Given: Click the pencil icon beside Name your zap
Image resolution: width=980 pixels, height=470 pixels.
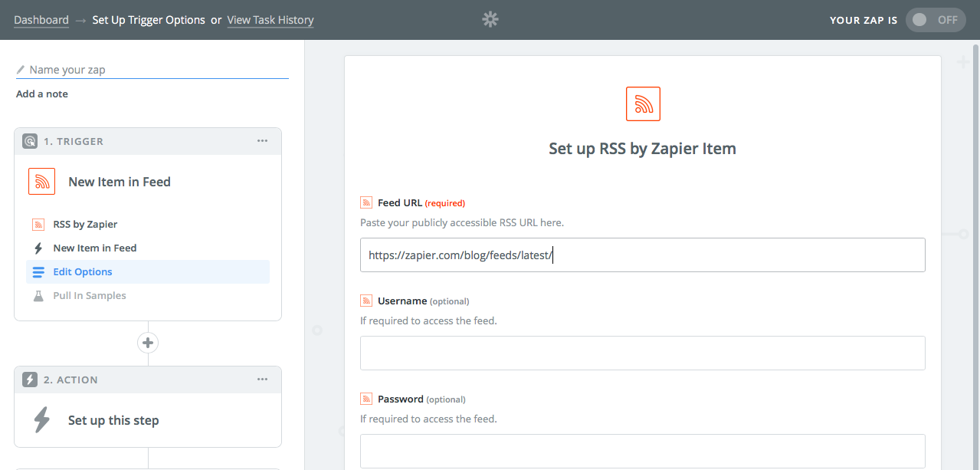Looking at the screenshot, I should (21, 70).
